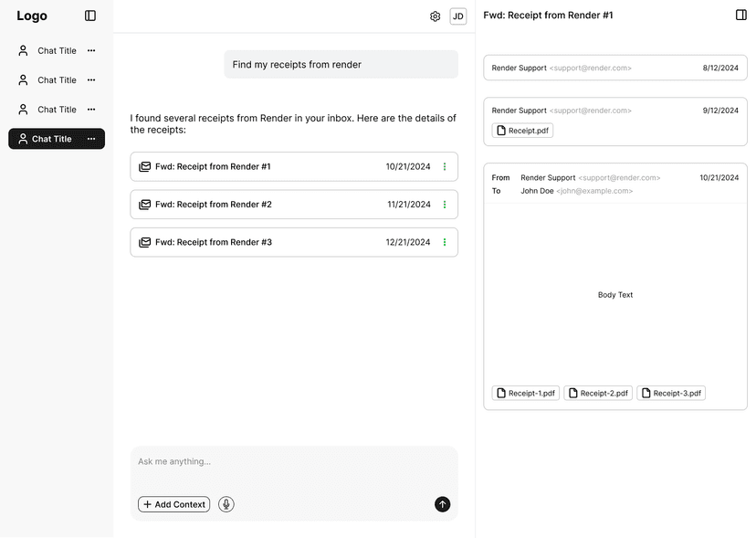Click the sender address support@render.com in open email
This screenshot has width=756, height=538.
click(619, 178)
